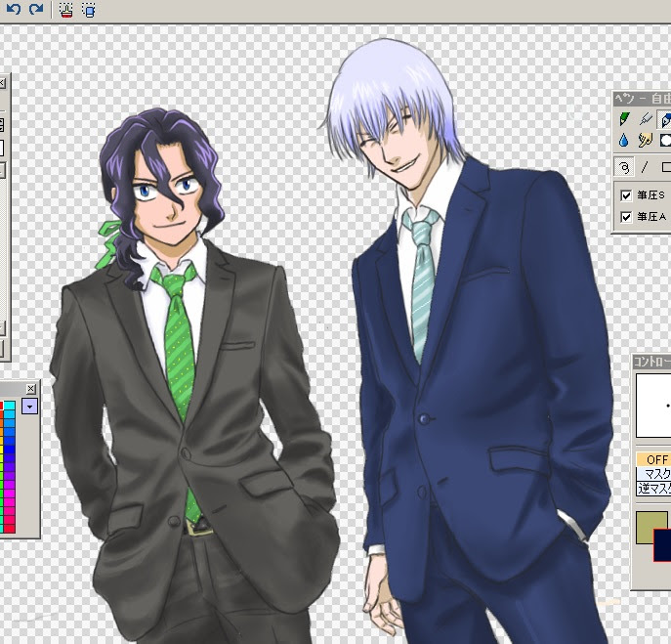Image resolution: width=671 pixels, height=644 pixels.
Task: Click the blue bucket selection toolbar icon
Action: 89,10
